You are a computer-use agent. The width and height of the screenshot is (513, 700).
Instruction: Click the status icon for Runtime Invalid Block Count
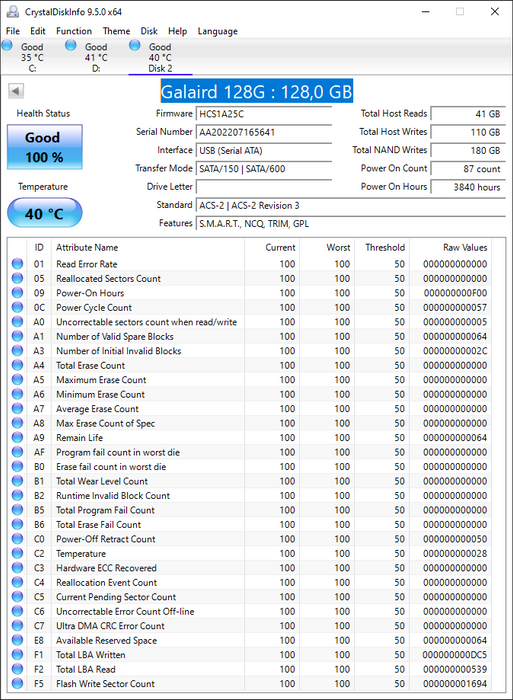point(17,495)
